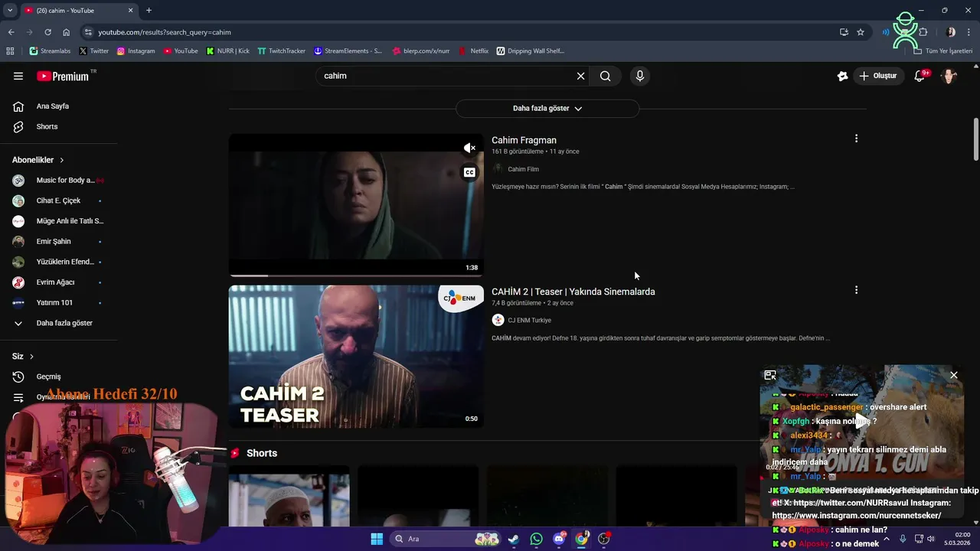This screenshot has height=551, width=980.
Task: Click the page vertical scrollbar thumb
Action: [975, 139]
